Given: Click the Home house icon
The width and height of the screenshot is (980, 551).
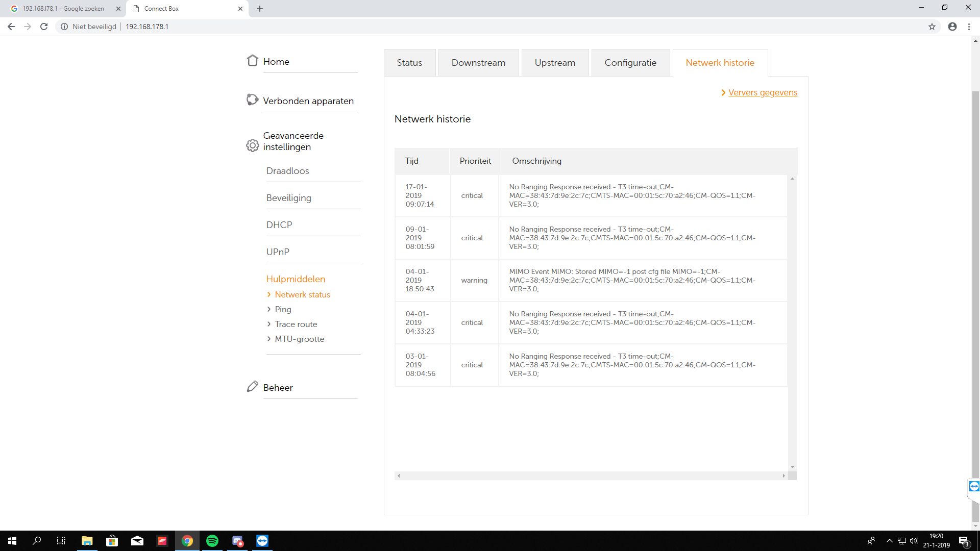Looking at the screenshot, I should point(252,61).
